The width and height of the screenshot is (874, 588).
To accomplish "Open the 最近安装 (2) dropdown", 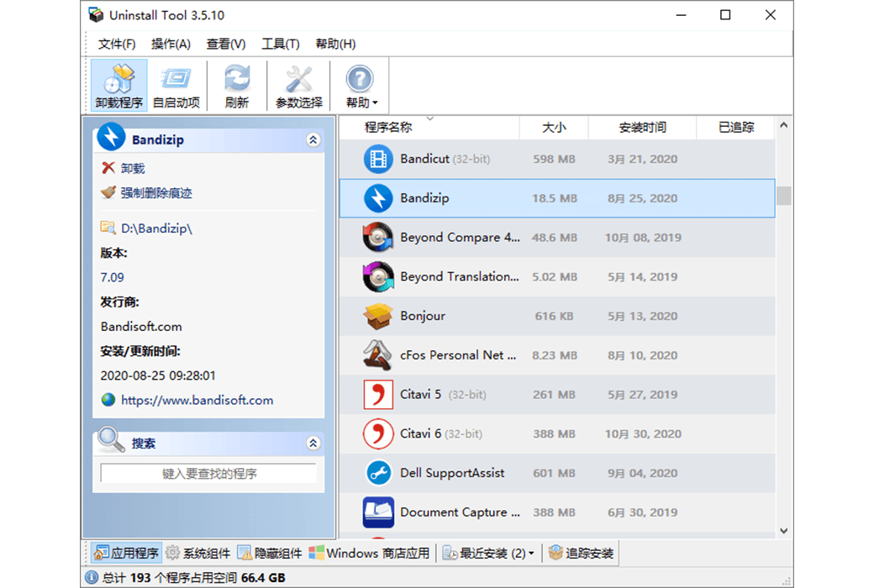I will click(x=488, y=553).
